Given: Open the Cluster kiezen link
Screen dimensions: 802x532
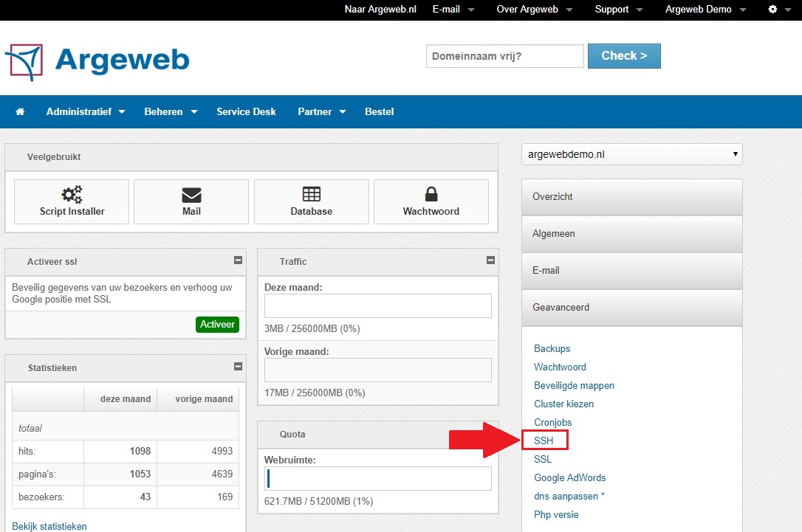Looking at the screenshot, I should pos(563,404).
